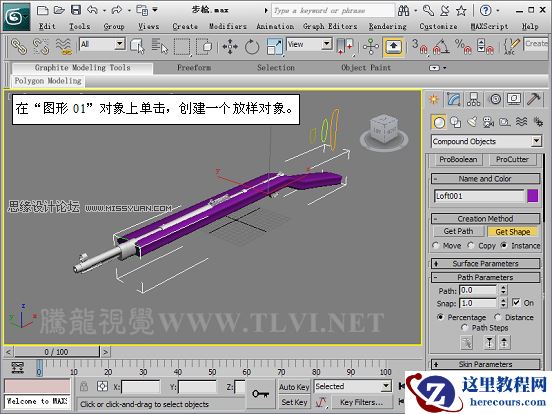Toggle Percent Snap icon
This screenshot has height=414, width=552.
click(463, 47)
